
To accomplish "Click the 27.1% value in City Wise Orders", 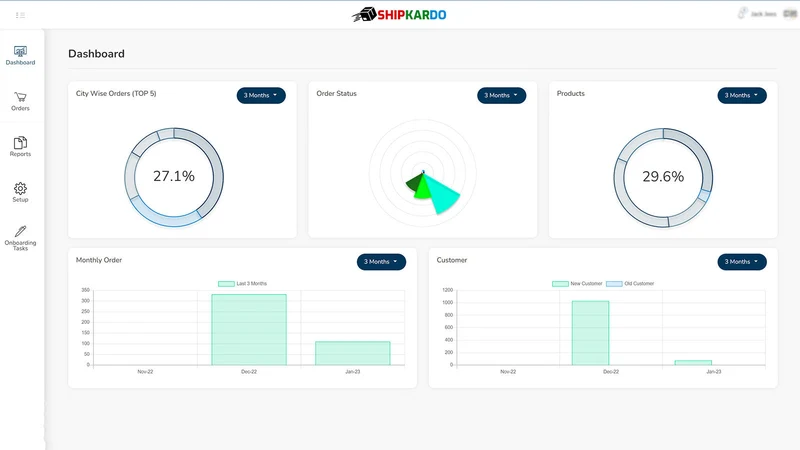I will click(x=174, y=176).
